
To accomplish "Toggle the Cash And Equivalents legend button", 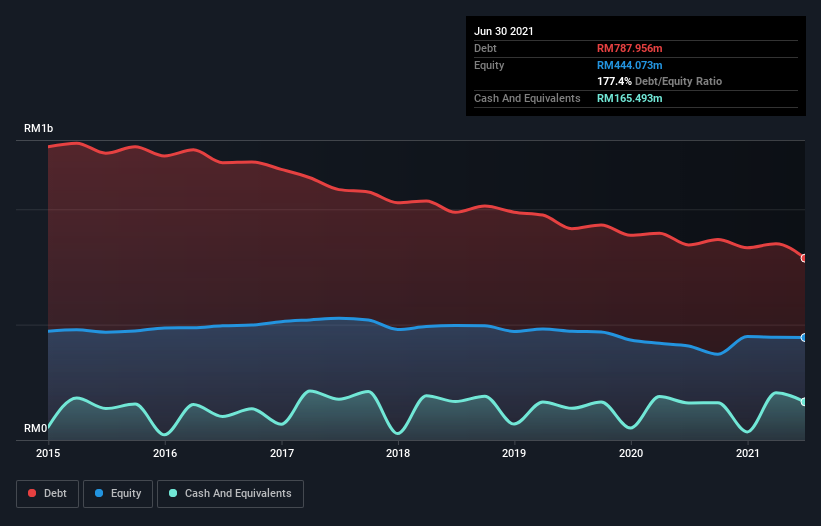I will click(230, 494).
